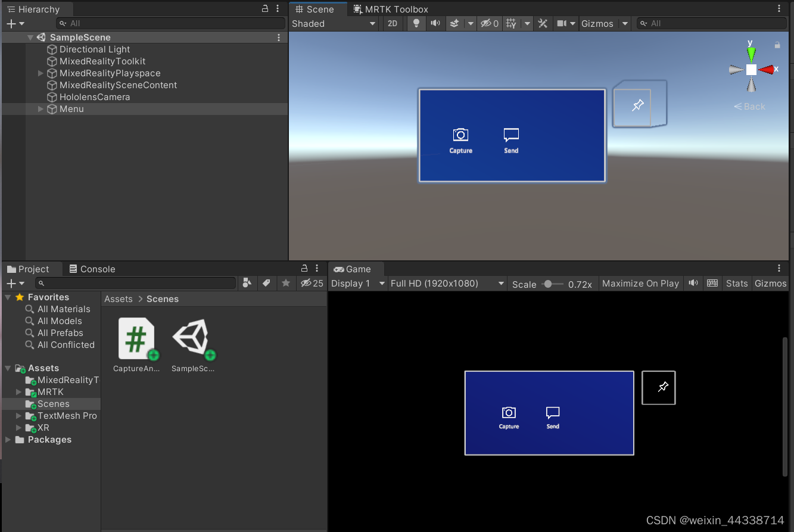Open the Full HD (1920x1080) resolution dropdown

click(x=447, y=283)
